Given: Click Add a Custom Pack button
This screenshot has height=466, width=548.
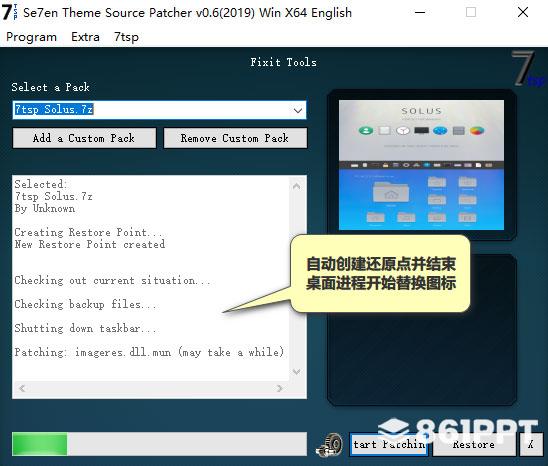Looking at the screenshot, I should pos(84,138).
